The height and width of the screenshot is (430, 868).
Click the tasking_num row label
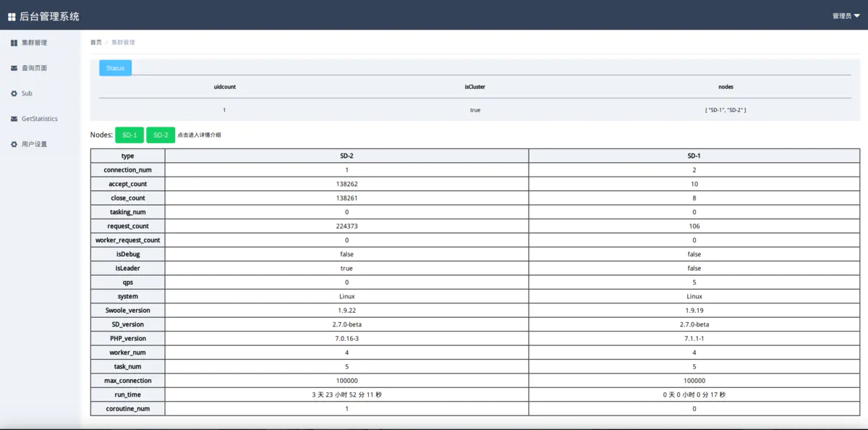click(x=128, y=212)
